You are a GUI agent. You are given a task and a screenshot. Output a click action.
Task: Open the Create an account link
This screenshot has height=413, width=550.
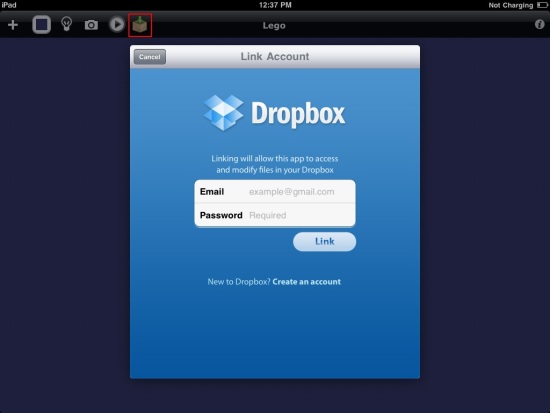point(307,282)
